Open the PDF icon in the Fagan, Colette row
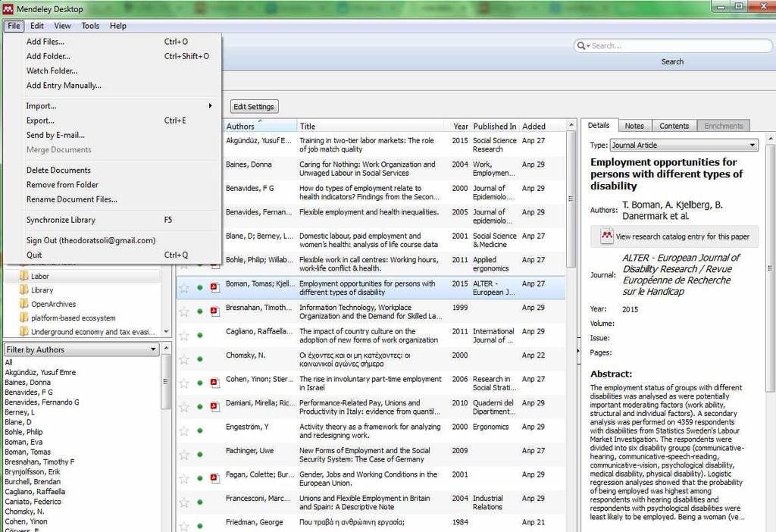Viewport: 776px width, 532px height. pyautogui.click(x=214, y=478)
